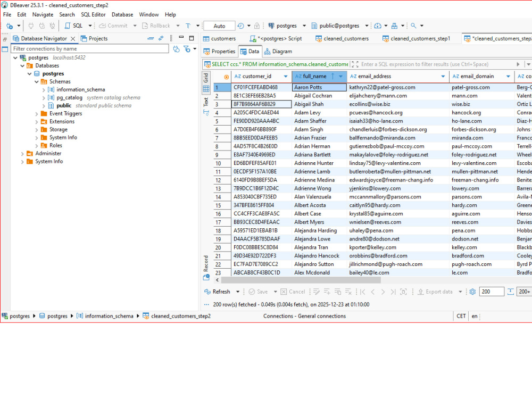Click the cloud explorer toolbar icon
The width and height of the screenshot is (532, 399).
pos(378,26)
